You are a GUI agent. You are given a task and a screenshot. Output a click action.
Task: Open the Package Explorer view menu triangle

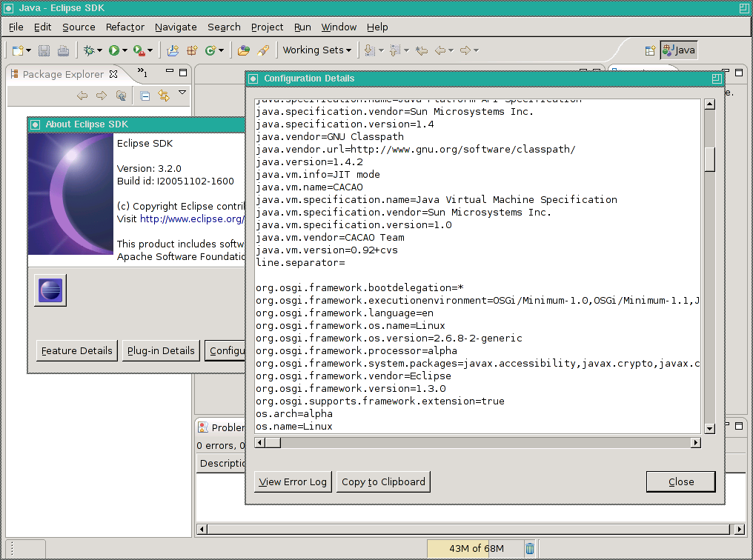pos(182,92)
